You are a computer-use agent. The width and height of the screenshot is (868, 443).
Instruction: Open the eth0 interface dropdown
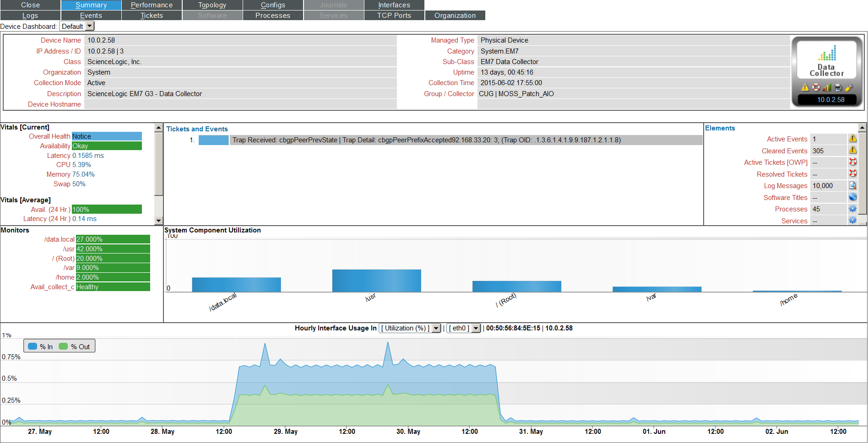coord(475,328)
